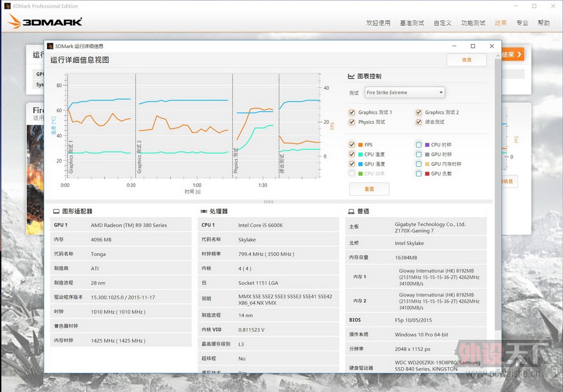Click the chart/details splitter handle
563x392 pixels.
tap(268, 202)
